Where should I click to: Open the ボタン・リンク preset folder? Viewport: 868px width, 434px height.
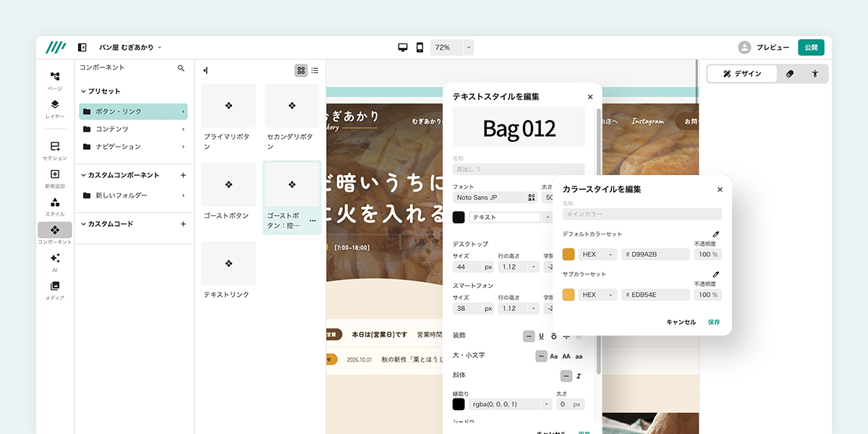click(133, 111)
